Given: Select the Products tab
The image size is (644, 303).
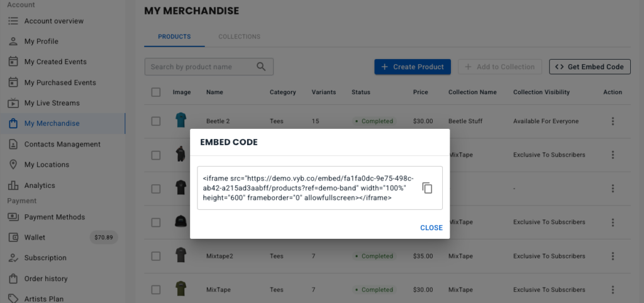Looking at the screenshot, I should (x=175, y=36).
